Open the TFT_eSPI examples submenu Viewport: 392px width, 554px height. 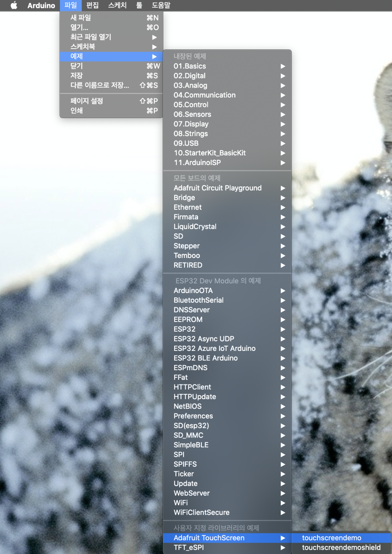pos(227,547)
